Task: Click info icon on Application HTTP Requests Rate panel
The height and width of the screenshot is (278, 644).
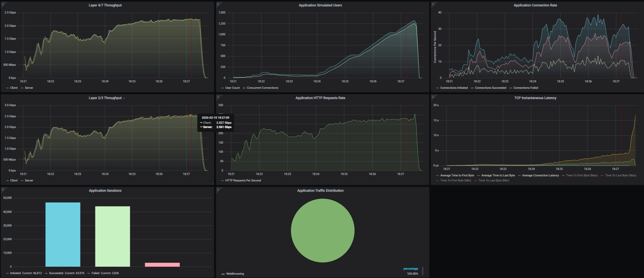Action: click(x=218, y=97)
